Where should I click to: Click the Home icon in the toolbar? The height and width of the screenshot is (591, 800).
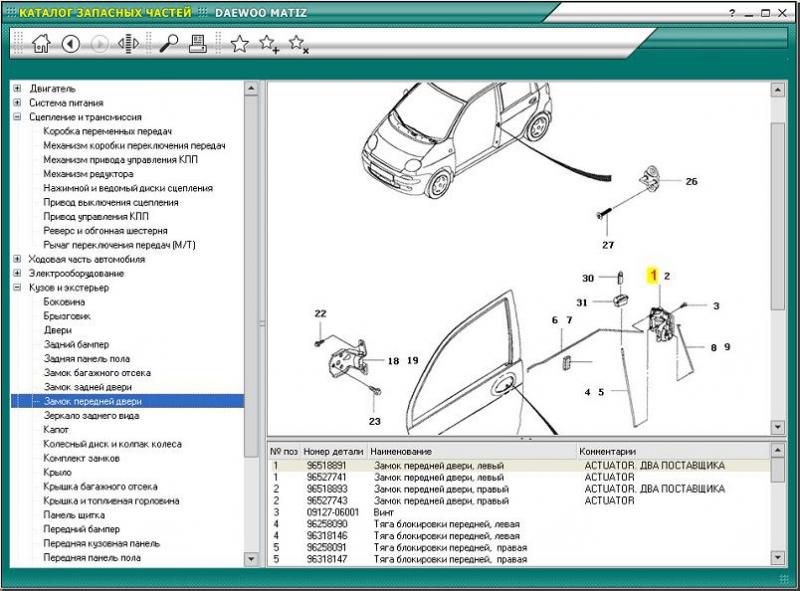(41, 43)
